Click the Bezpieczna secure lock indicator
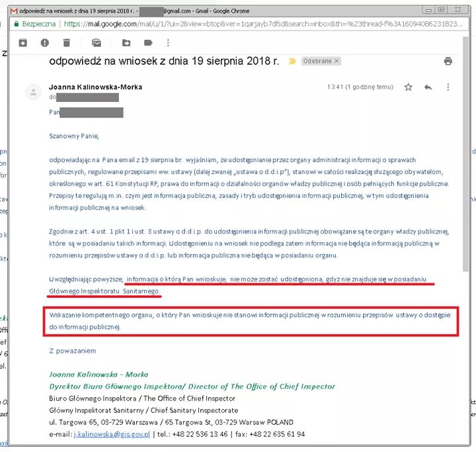Screen dimensions: 476x452 [35, 24]
